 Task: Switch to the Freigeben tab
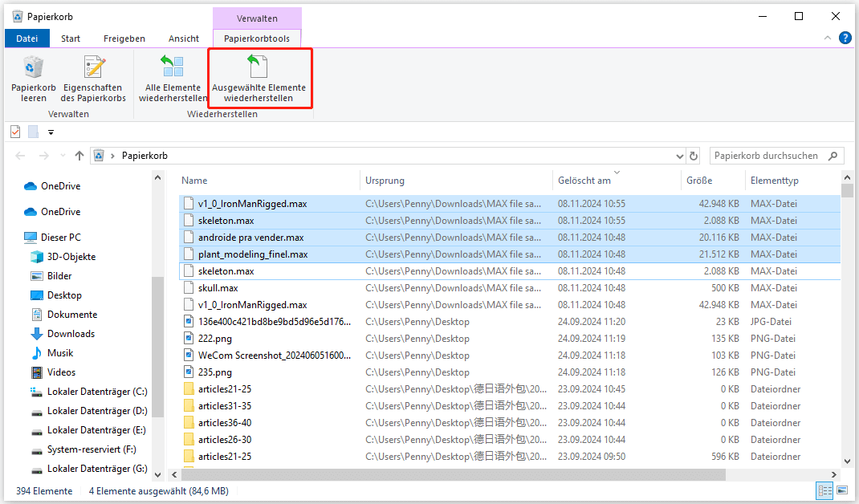pos(124,39)
